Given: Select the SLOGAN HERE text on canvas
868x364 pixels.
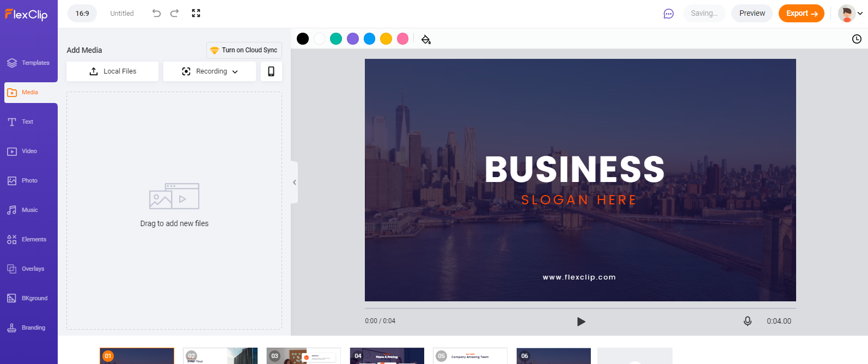Looking at the screenshot, I should click(579, 200).
